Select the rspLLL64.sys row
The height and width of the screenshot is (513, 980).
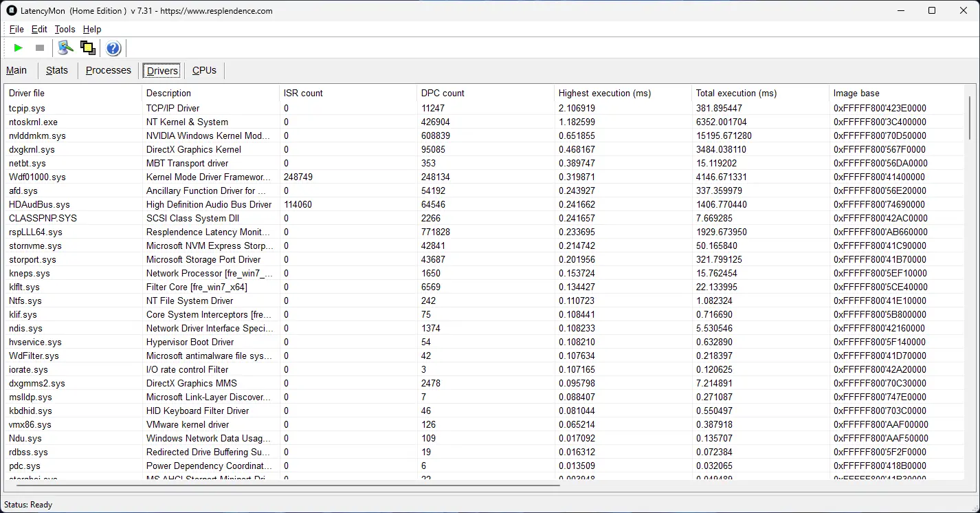tap(485, 232)
